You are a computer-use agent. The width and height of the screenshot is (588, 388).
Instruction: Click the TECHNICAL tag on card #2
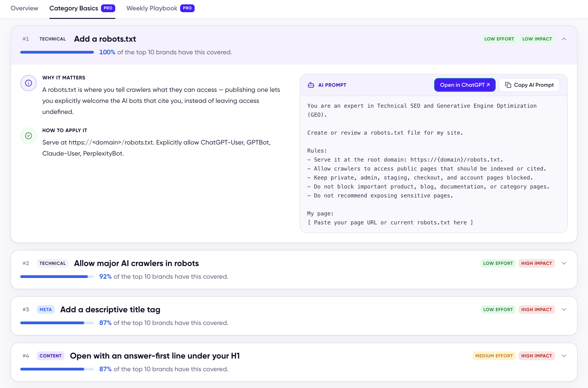(x=52, y=263)
